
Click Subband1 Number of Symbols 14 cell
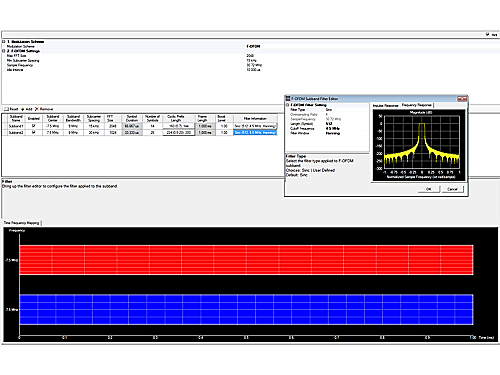[x=152, y=126]
